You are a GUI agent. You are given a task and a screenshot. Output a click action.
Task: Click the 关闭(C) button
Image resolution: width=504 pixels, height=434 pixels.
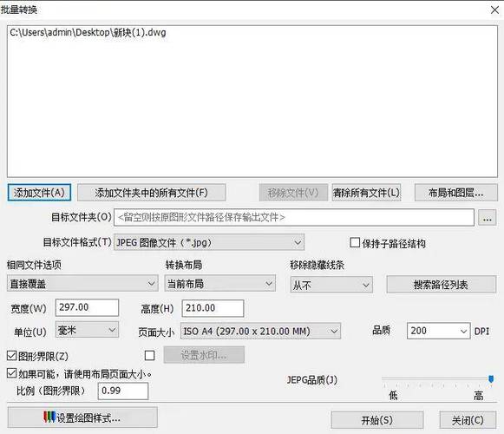click(x=468, y=420)
